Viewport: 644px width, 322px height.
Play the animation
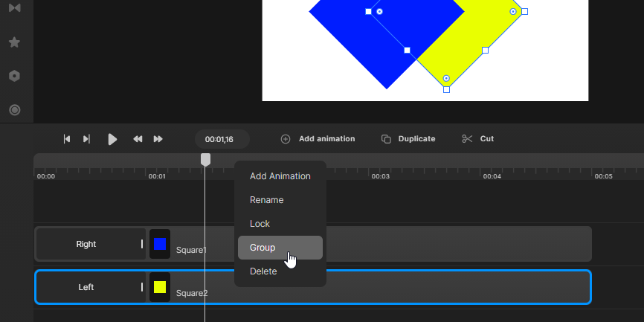(112, 139)
